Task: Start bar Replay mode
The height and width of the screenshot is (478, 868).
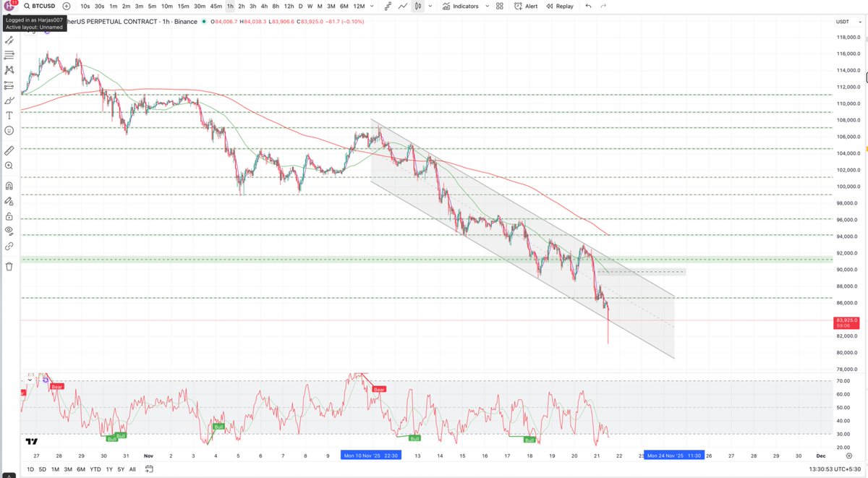Action: coord(561,6)
